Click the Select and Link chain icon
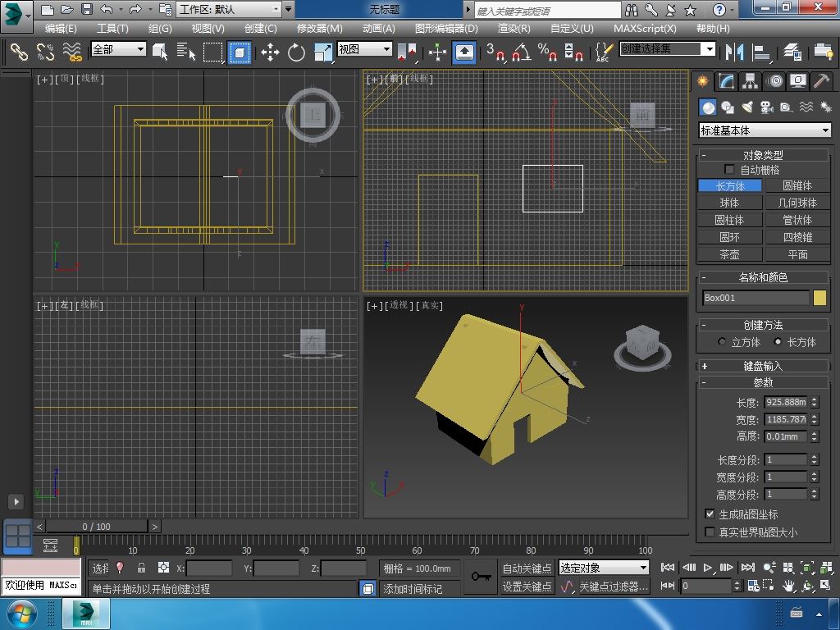 coord(19,52)
